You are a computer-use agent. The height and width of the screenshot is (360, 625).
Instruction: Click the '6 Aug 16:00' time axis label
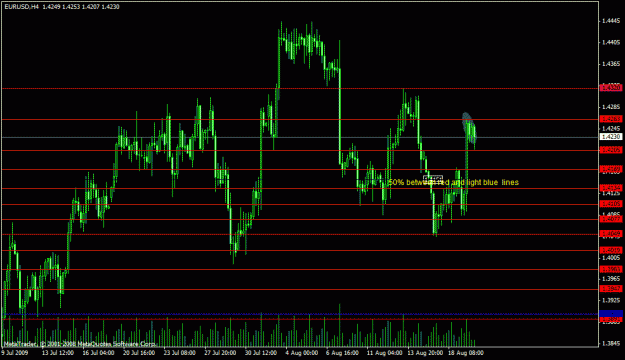point(342,353)
